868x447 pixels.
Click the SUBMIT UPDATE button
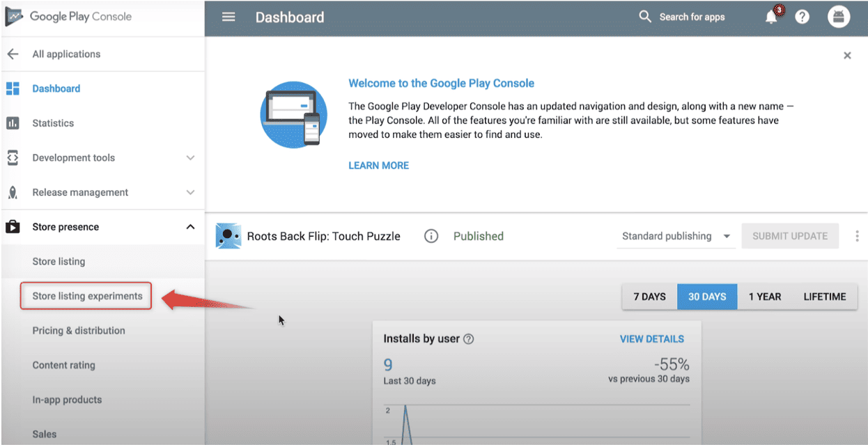pos(790,236)
